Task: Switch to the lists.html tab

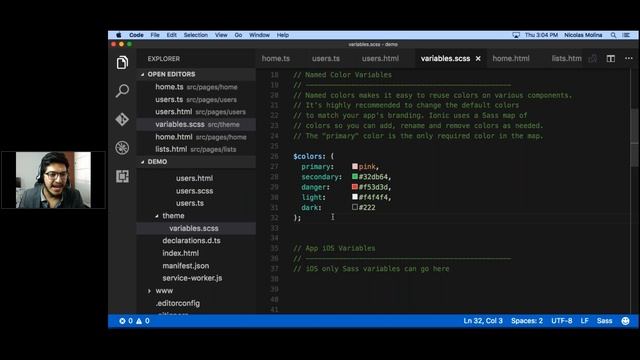Action: (566, 58)
